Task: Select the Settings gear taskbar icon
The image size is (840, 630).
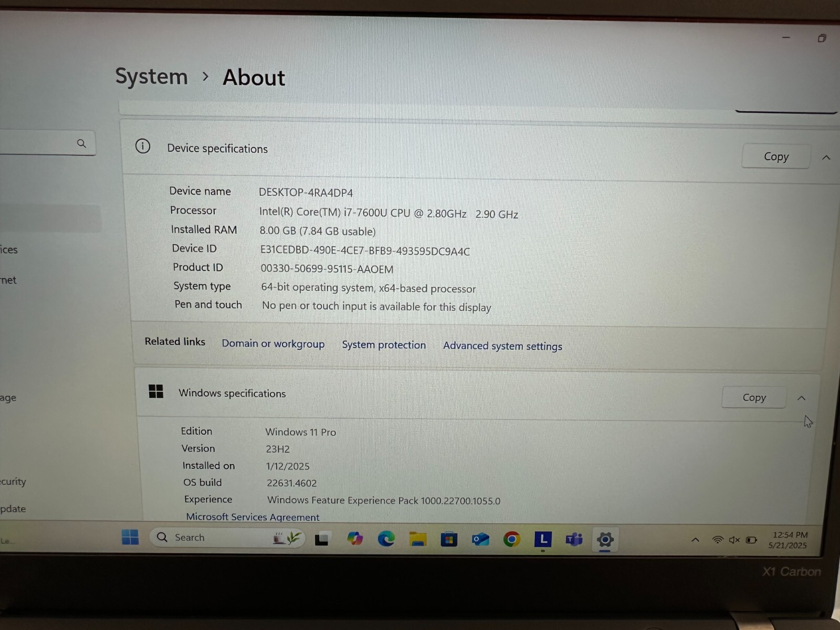Action: 605,540
